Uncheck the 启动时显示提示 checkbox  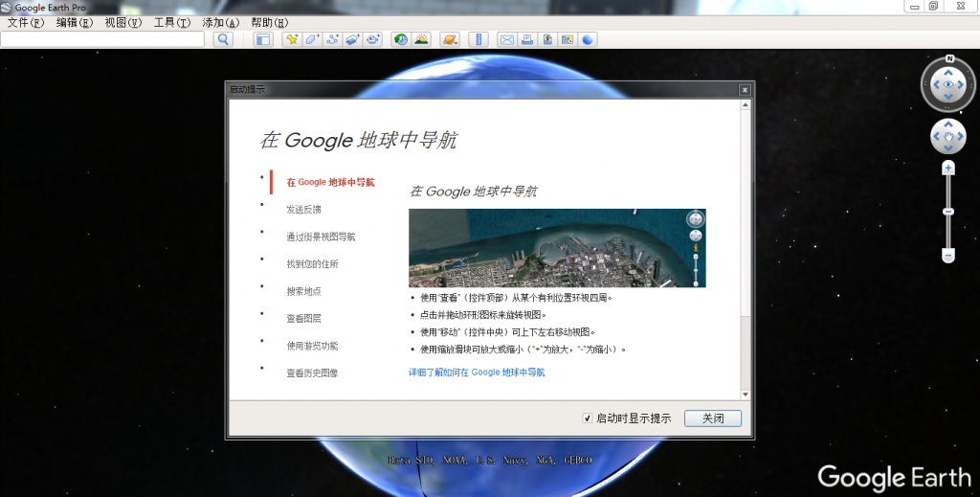coord(588,418)
